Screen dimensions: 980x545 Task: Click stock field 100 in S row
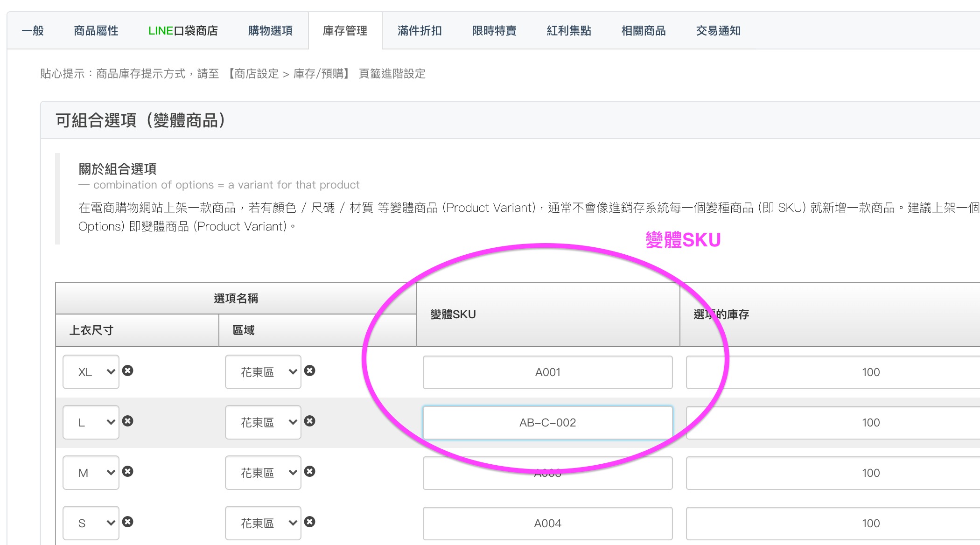click(833, 524)
